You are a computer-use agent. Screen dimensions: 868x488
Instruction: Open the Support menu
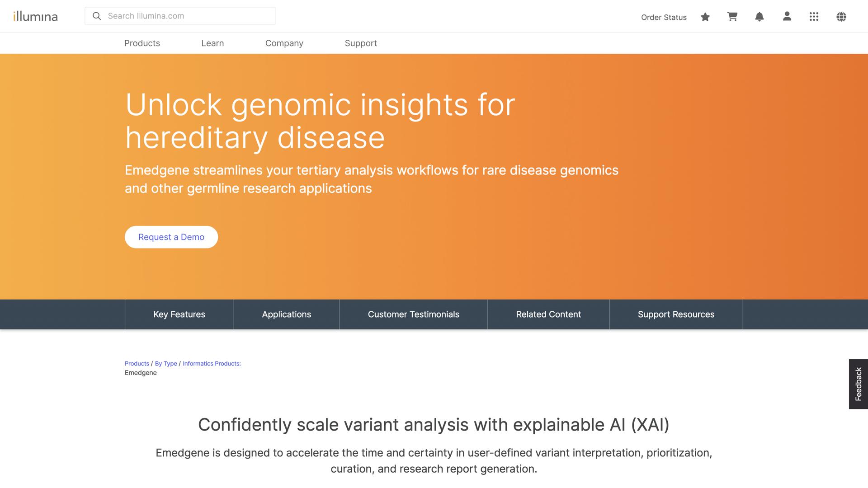(x=361, y=43)
